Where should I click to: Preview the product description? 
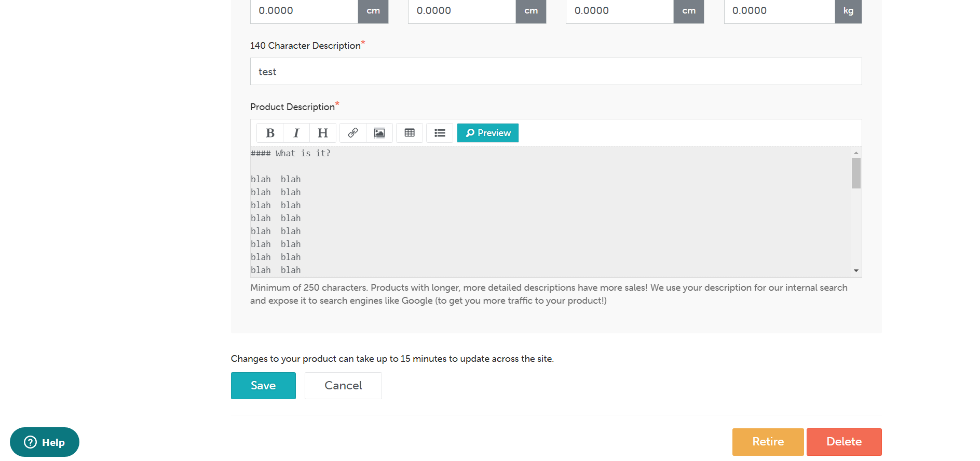(x=488, y=133)
